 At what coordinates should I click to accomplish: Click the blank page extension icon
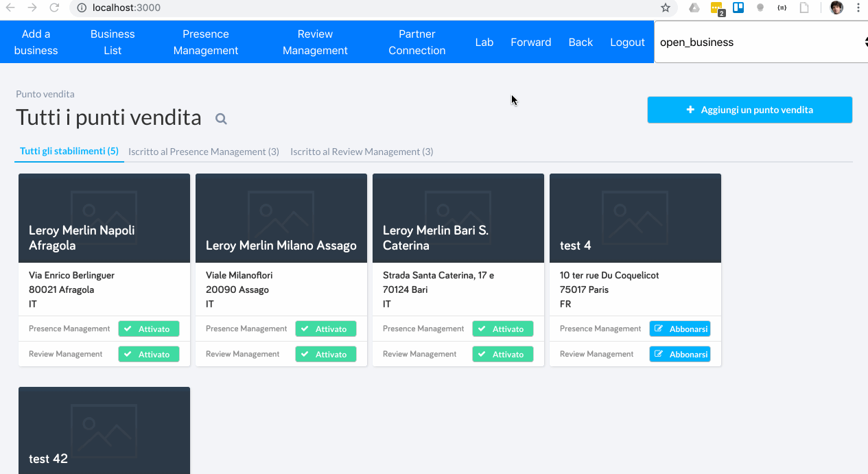(804, 8)
